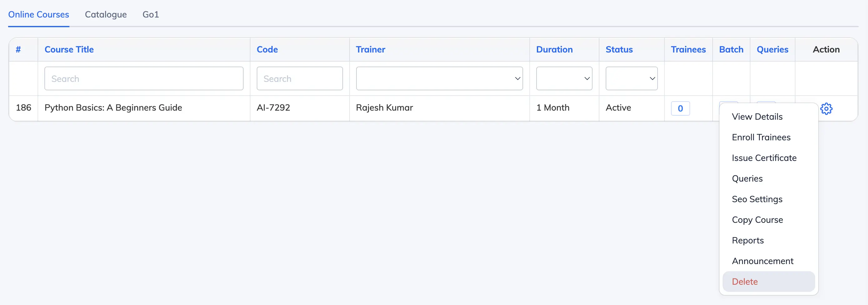
Task: Sort by Trainer column header
Action: pyautogui.click(x=370, y=49)
